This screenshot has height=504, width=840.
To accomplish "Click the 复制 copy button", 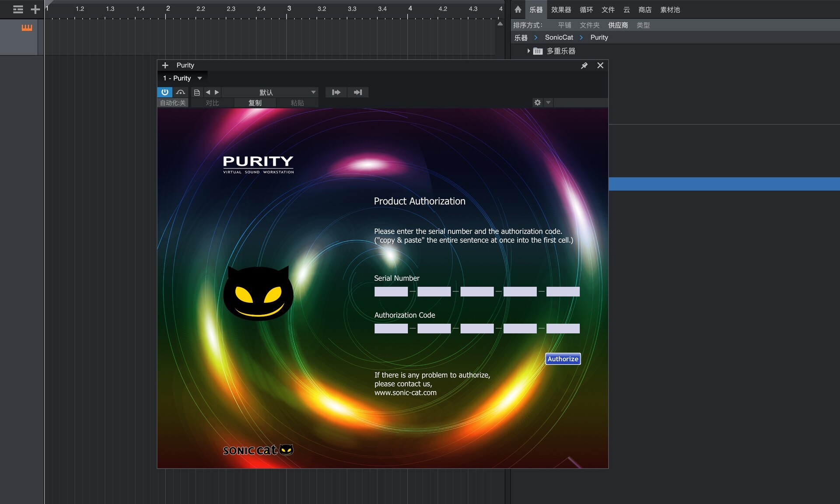I will [x=255, y=103].
